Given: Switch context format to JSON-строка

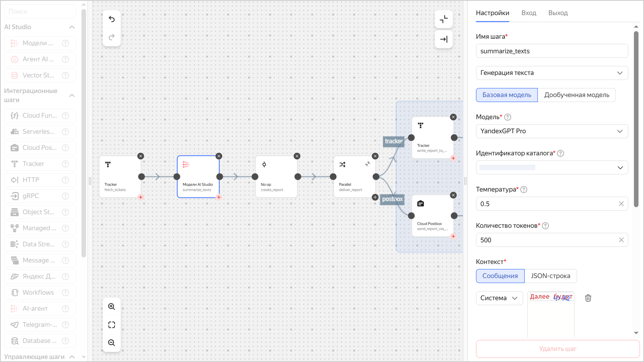Looking at the screenshot, I should [550, 276].
